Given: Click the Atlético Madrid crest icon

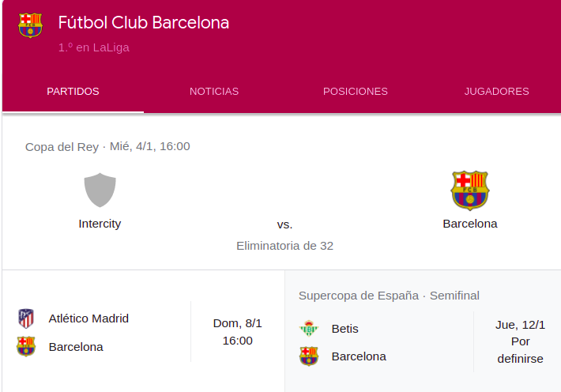Looking at the screenshot, I should coord(26,318).
